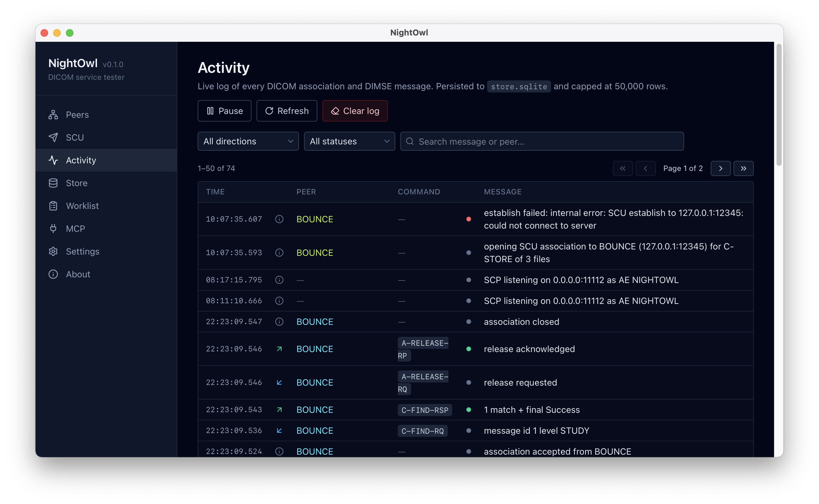The height and width of the screenshot is (504, 819).
Task: Jump to the last page of results
Action: [743, 168]
